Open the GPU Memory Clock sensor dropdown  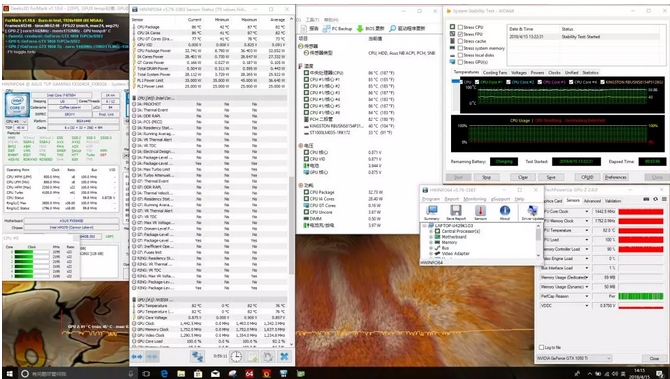tap(587, 221)
